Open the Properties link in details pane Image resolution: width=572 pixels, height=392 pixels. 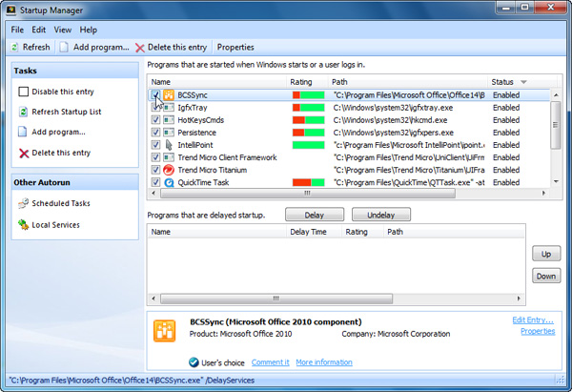(x=538, y=331)
